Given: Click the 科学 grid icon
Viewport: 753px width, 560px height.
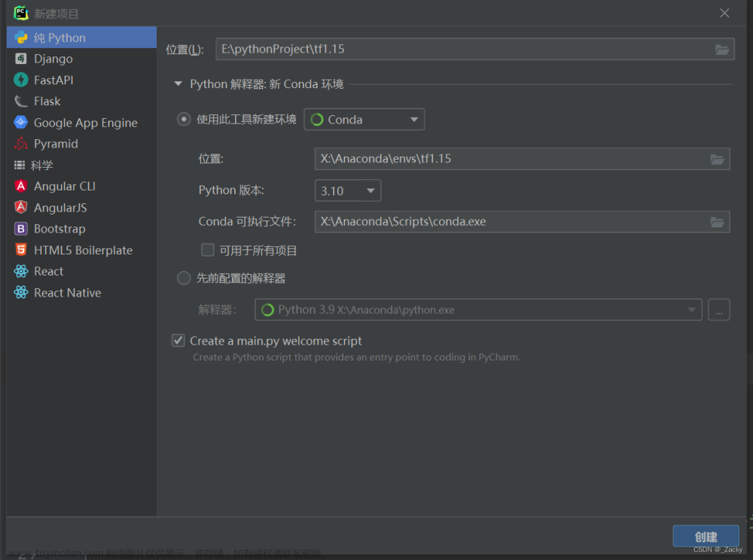Looking at the screenshot, I should point(20,165).
